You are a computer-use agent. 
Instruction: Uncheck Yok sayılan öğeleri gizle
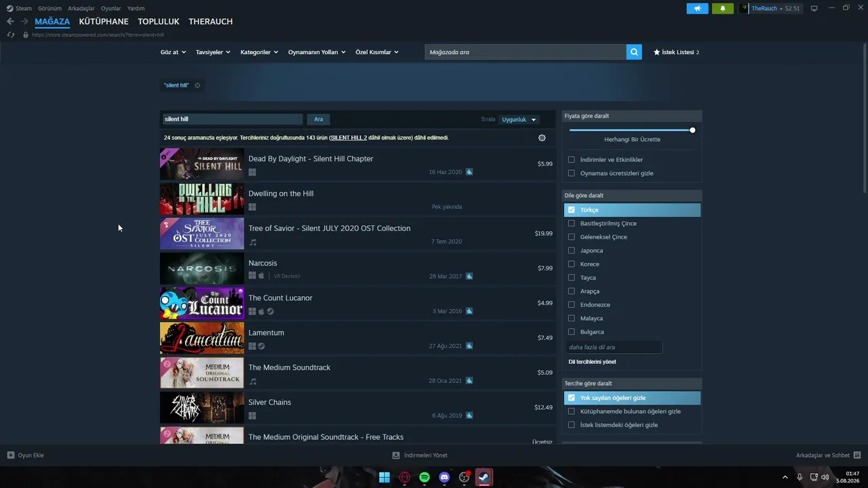point(572,398)
